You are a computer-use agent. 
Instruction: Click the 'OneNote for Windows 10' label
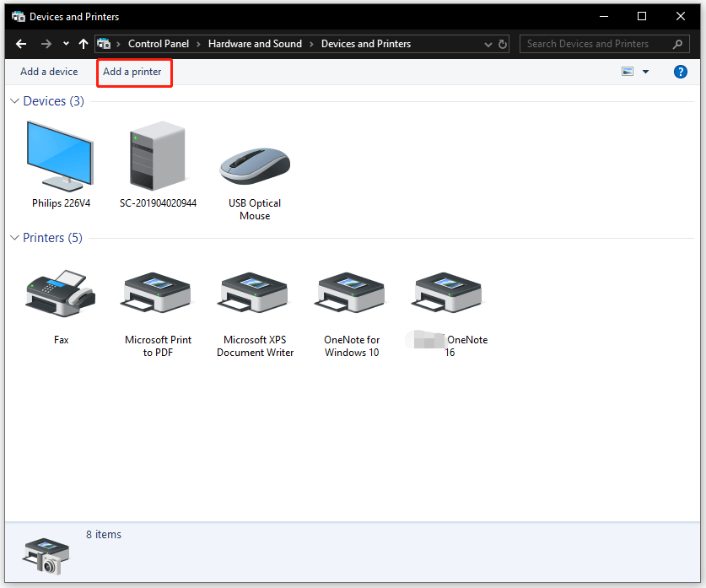coord(352,346)
